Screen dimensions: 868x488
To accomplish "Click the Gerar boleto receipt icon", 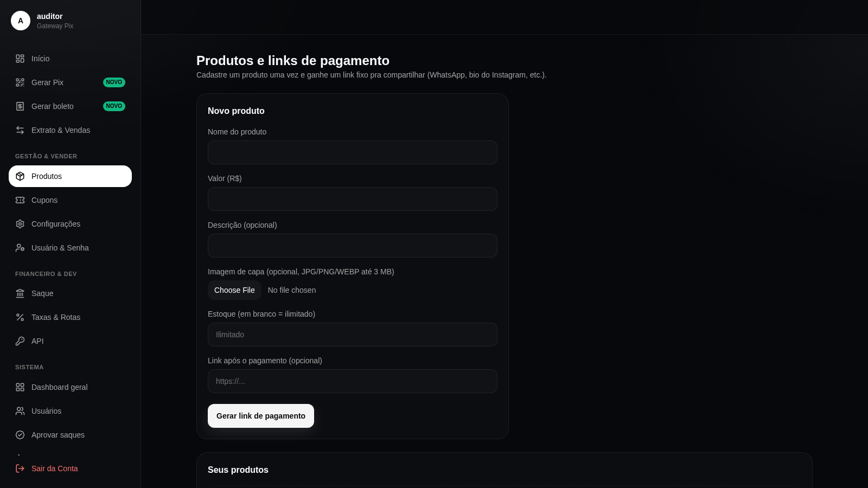I will coord(20,106).
